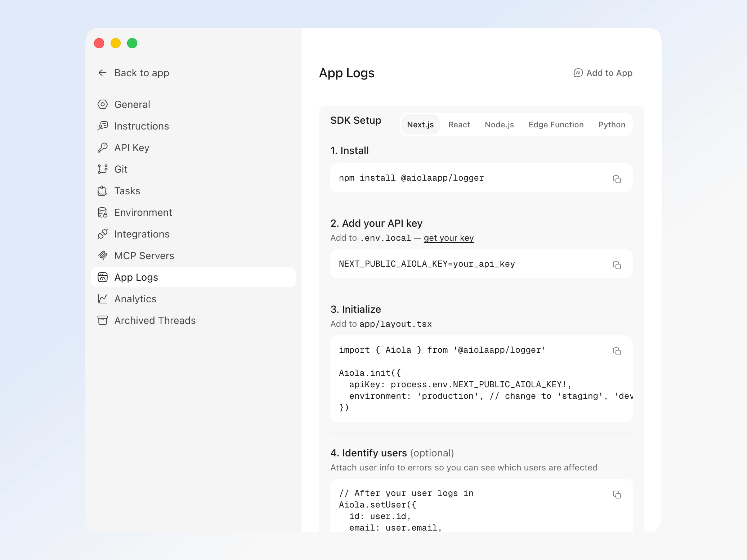Click the import Aiola code line
This screenshot has height=560, width=747.
[x=442, y=350]
